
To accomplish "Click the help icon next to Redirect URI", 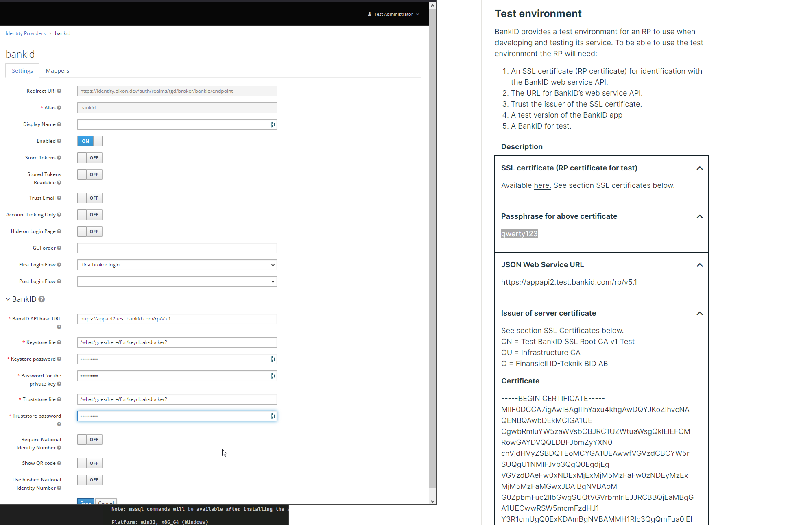I will [59, 91].
